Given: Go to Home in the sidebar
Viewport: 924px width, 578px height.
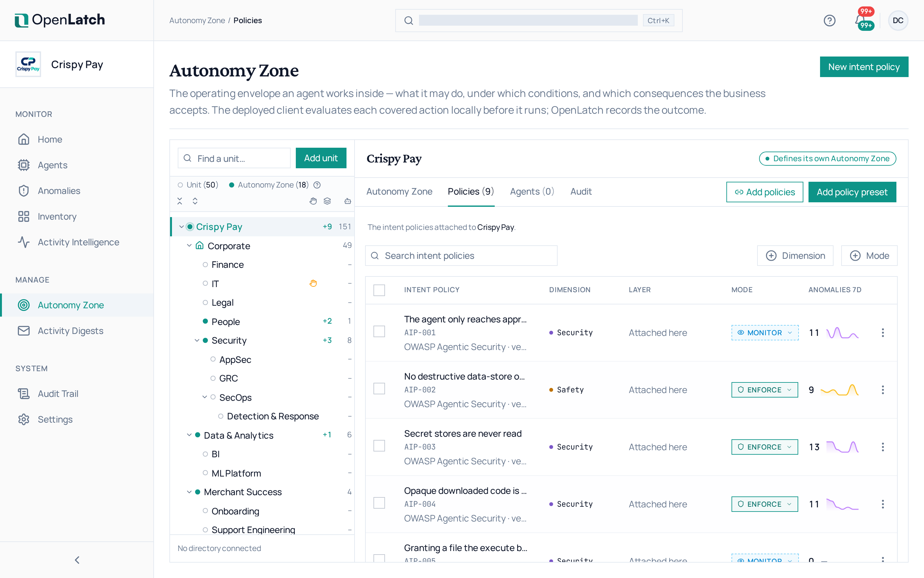Looking at the screenshot, I should click(x=77, y=140).
